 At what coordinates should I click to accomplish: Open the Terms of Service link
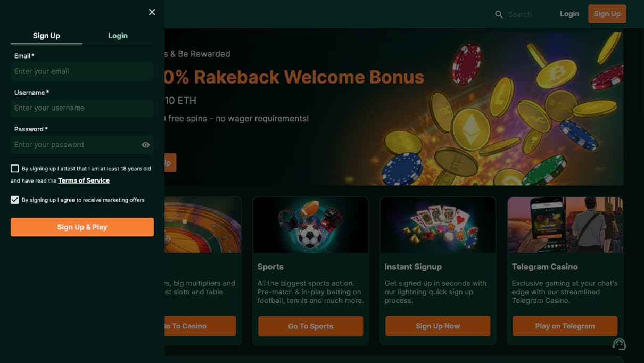(84, 180)
